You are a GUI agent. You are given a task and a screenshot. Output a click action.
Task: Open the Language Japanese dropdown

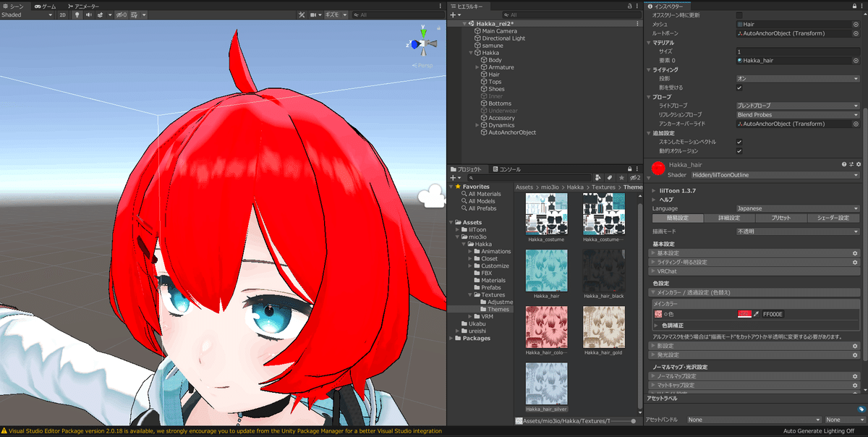point(797,208)
